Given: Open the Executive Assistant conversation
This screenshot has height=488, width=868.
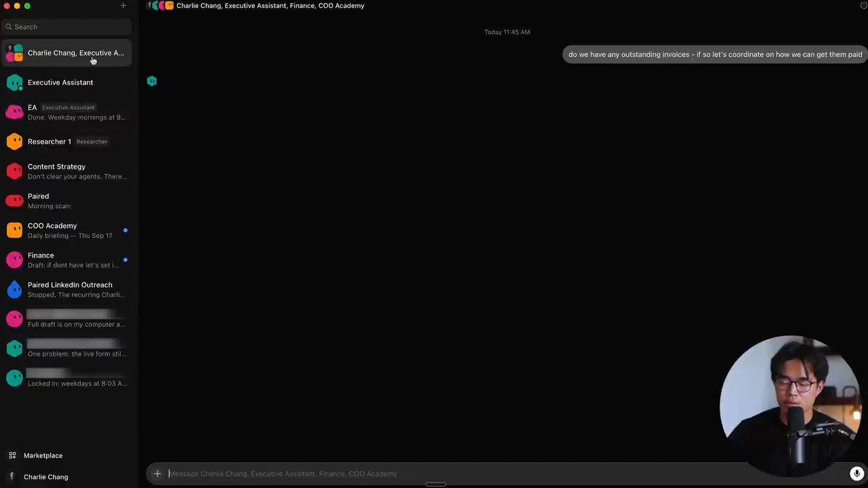Looking at the screenshot, I should [66, 83].
